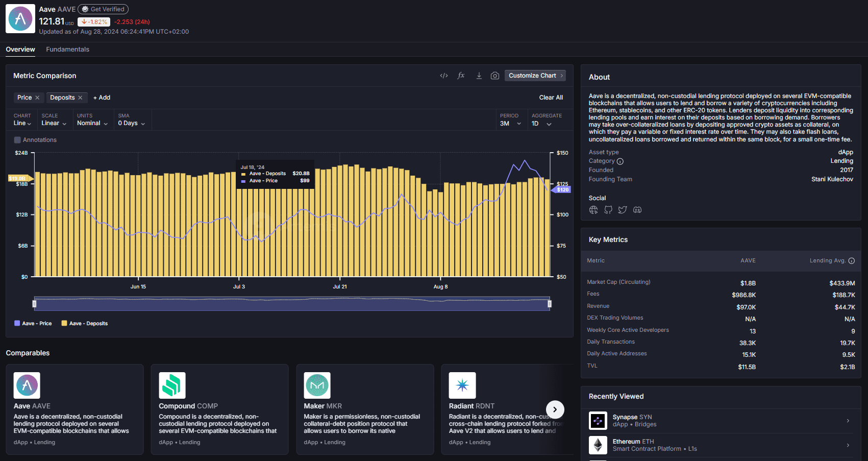868x461 pixels.
Task: Expand the Synapse SYN row chevron
Action: [x=848, y=421]
